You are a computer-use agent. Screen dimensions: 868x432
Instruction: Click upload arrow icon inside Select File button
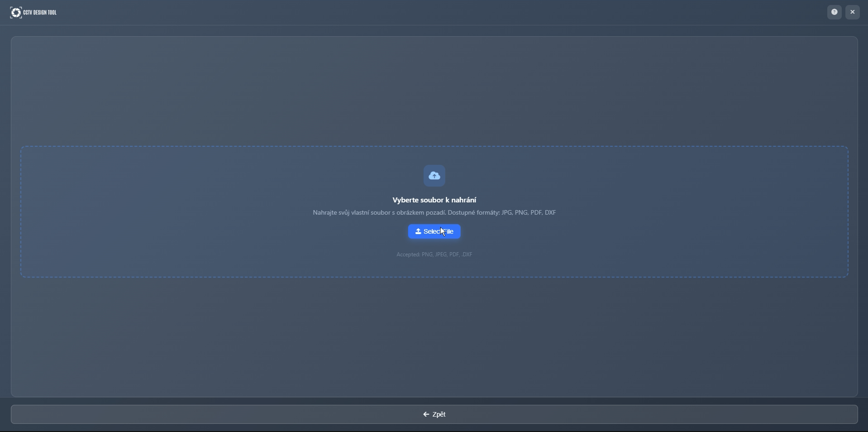pos(419,231)
